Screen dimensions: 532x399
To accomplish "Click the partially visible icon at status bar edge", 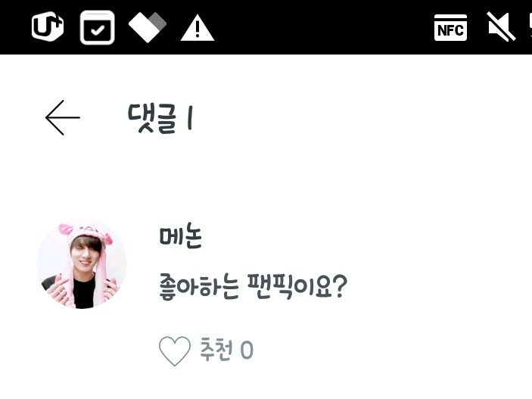I will [x=530, y=26].
